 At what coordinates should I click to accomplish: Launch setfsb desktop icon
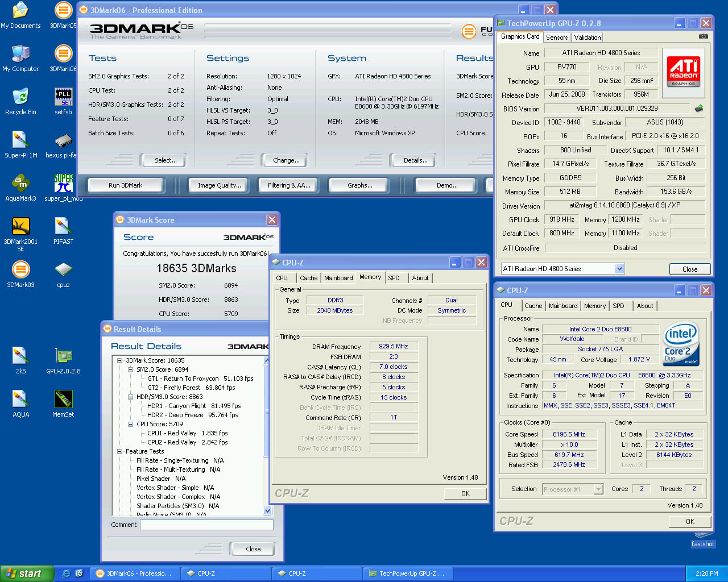pyautogui.click(x=63, y=102)
